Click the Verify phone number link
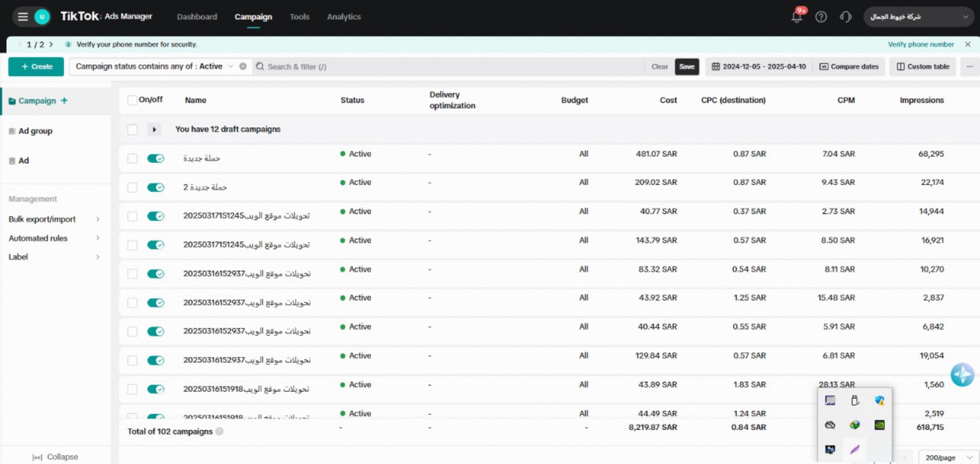This screenshot has height=464, width=980. click(920, 44)
